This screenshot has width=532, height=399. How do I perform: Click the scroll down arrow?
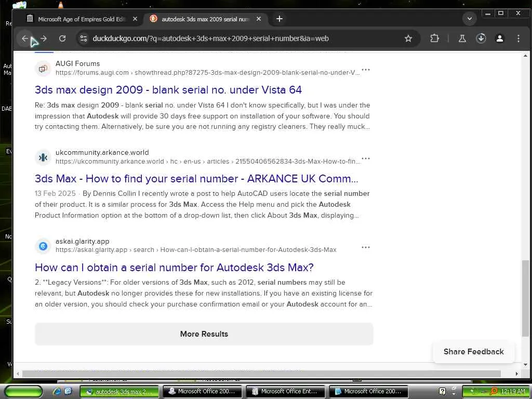tap(525, 365)
